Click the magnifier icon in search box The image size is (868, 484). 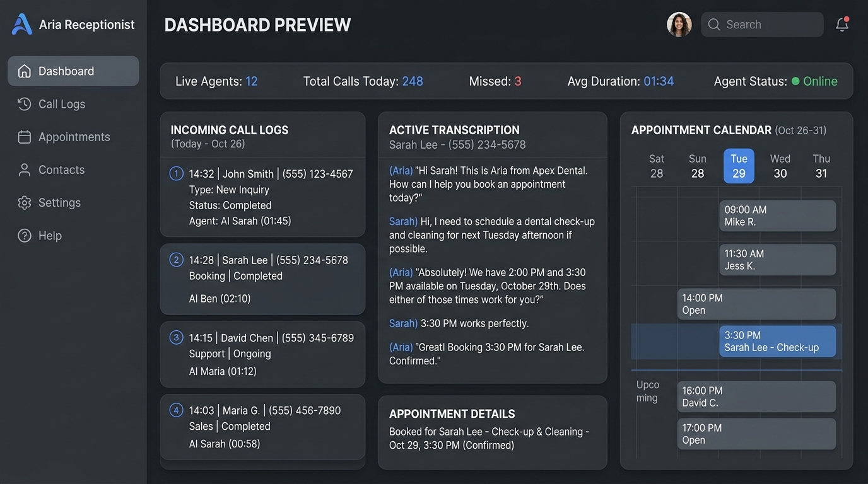pos(714,25)
